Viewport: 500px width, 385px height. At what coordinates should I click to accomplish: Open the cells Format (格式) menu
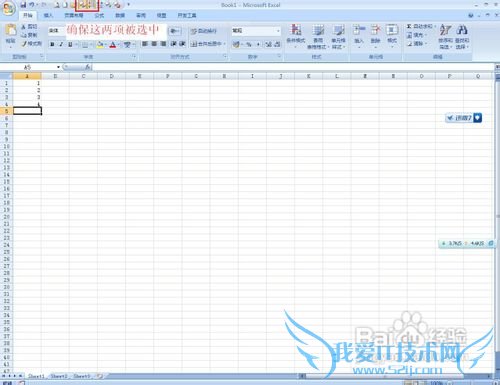point(392,35)
